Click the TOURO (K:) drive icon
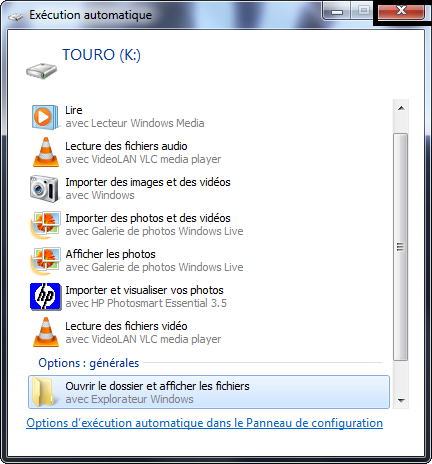This screenshot has height=464, width=432. pyautogui.click(x=42, y=71)
